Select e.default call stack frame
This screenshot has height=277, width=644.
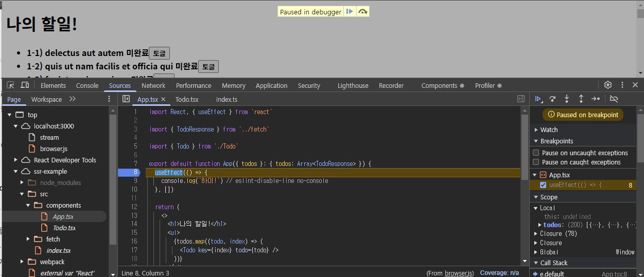click(x=583, y=273)
